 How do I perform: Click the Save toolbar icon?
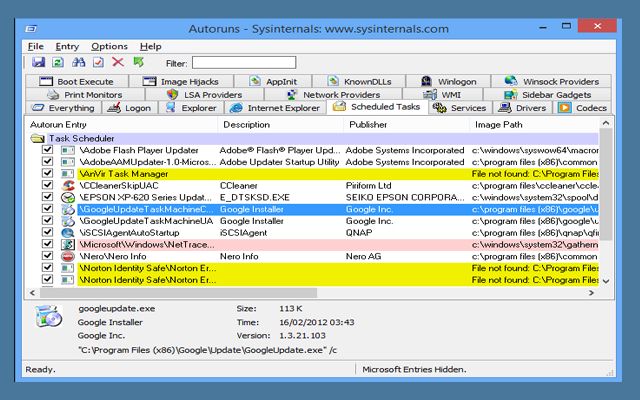click(x=38, y=62)
